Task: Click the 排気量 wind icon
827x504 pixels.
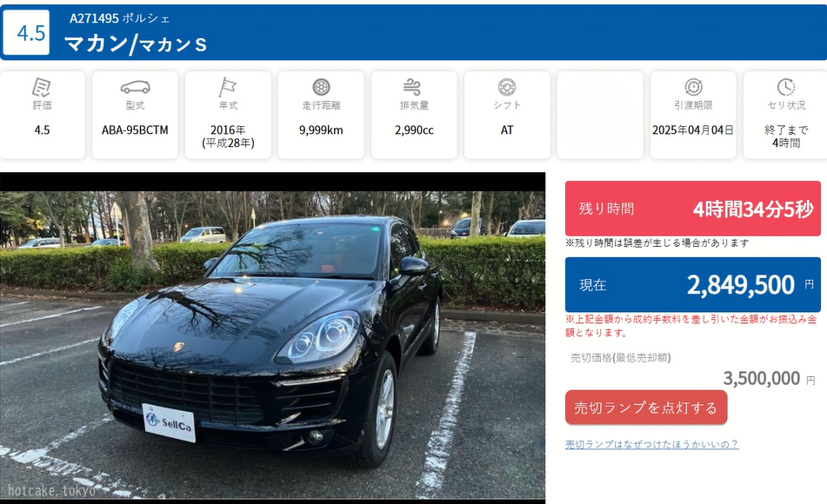Action: click(x=412, y=87)
